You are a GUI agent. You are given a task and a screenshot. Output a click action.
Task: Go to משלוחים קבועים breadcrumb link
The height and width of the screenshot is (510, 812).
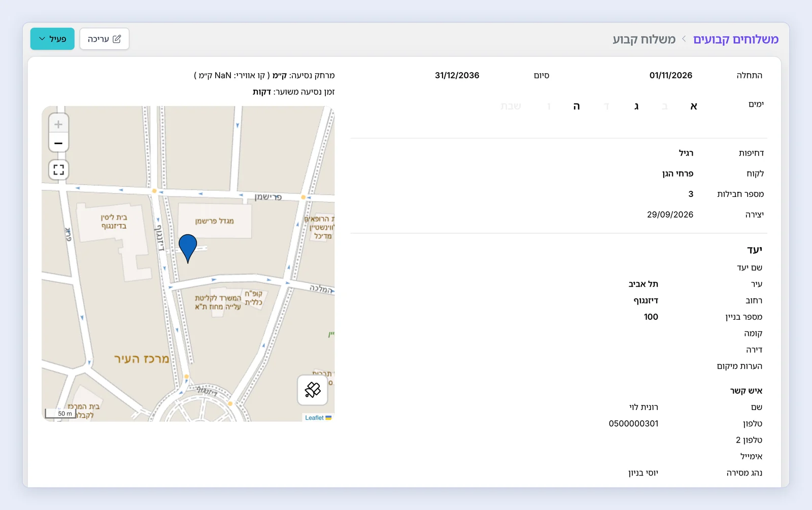pyautogui.click(x=736, y=39)
